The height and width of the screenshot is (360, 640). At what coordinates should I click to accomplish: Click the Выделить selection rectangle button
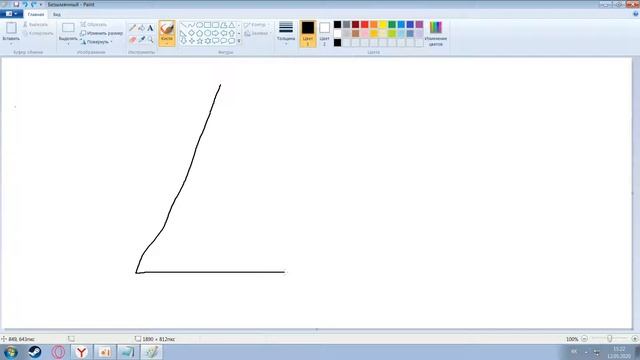tap(68, 31)
